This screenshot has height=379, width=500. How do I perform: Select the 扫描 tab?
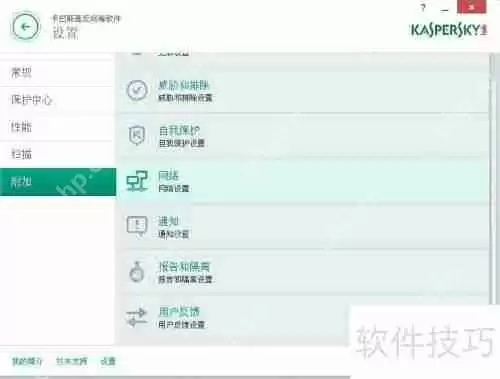tap(57, 154)
